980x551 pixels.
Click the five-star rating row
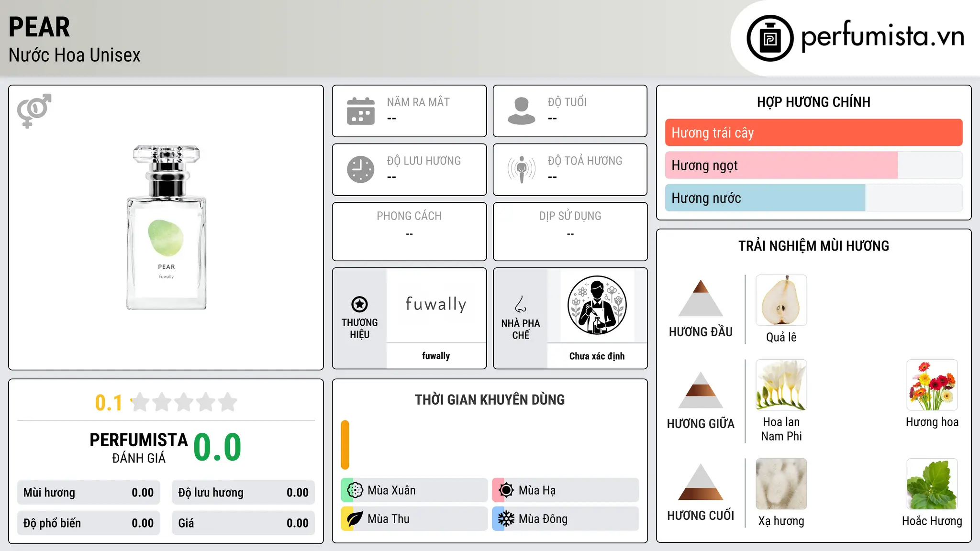[184, 402]
